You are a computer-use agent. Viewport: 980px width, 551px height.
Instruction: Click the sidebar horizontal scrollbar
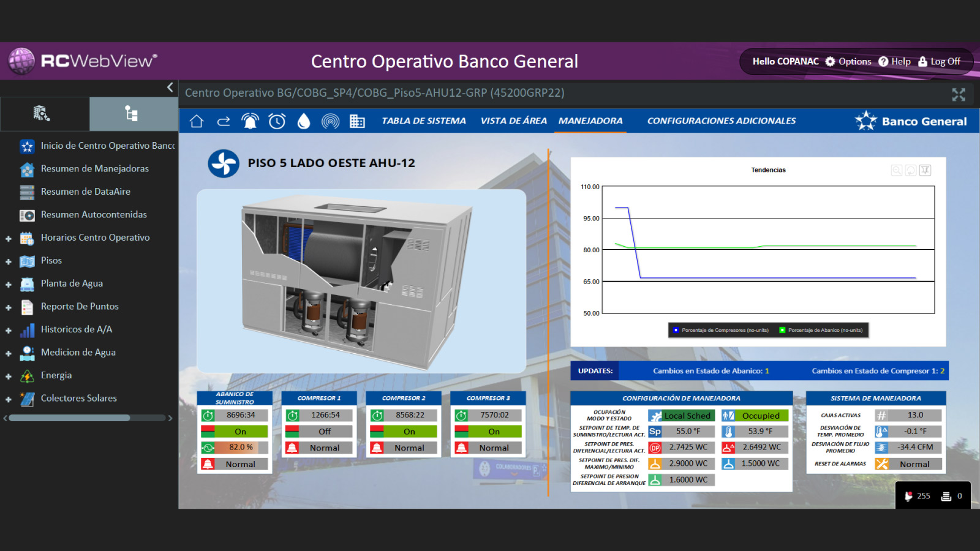coord(69,418)
